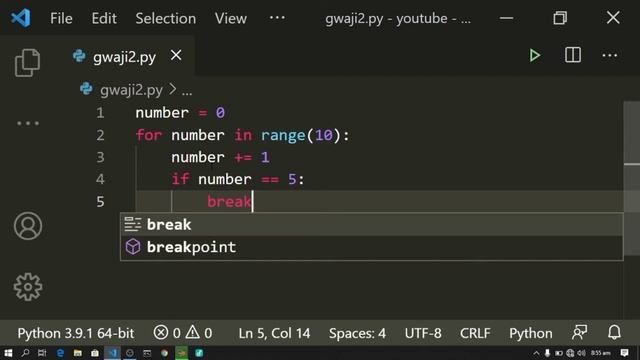Screen dimensions: 640x360
Task: Open the Manage gear icon
Action: [x=28, y=287]
